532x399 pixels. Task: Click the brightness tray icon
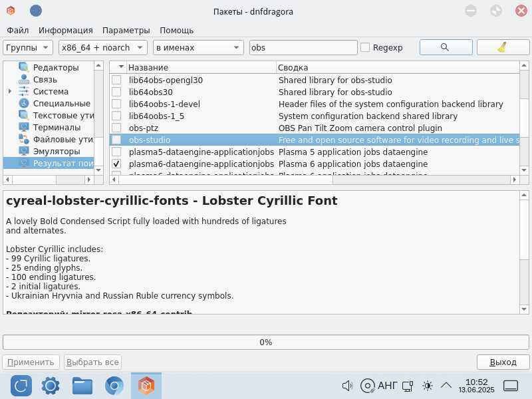click(x=427, y=386)
